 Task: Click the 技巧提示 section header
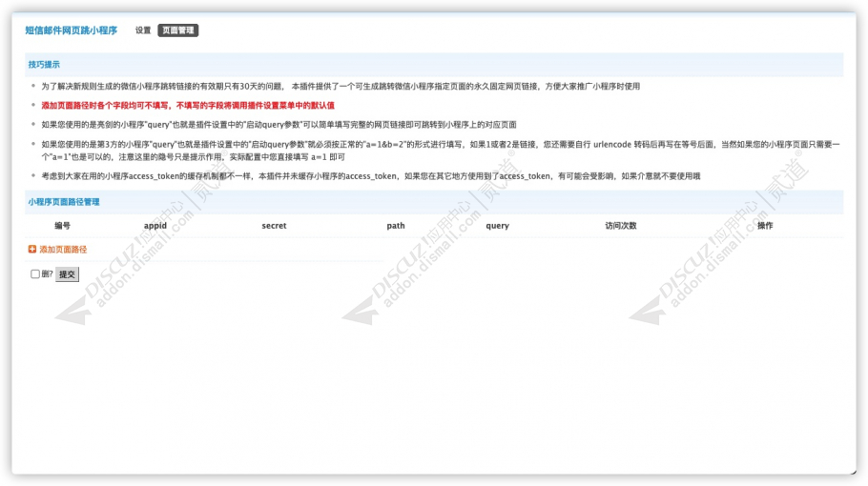click(x=44, y=65)
